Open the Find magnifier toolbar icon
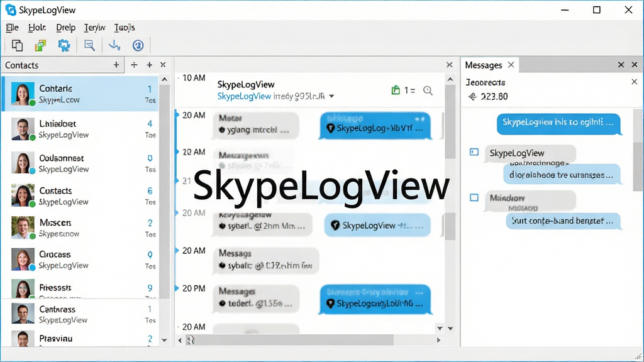The height and width of the screenshot is (362, 644). click(89, 45)
